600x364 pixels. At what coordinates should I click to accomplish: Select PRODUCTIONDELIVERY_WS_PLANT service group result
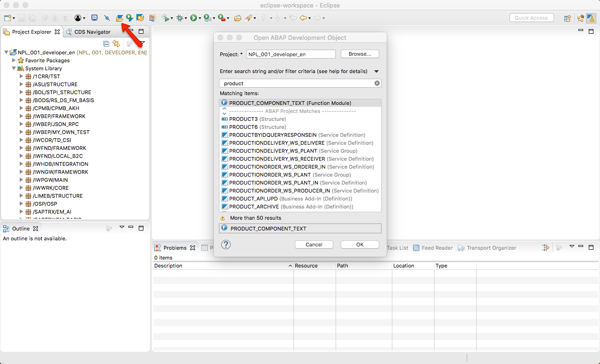(x=300, y=151)
